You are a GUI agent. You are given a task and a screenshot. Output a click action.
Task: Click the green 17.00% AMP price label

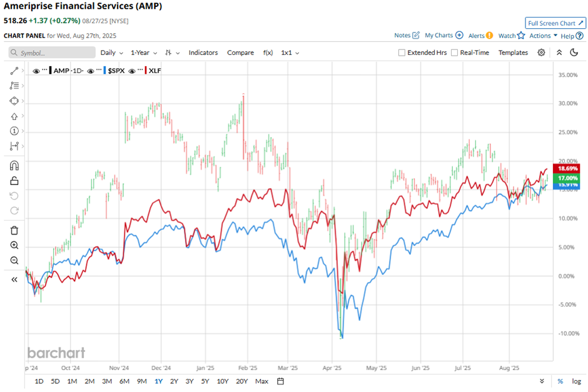[567, 178]
